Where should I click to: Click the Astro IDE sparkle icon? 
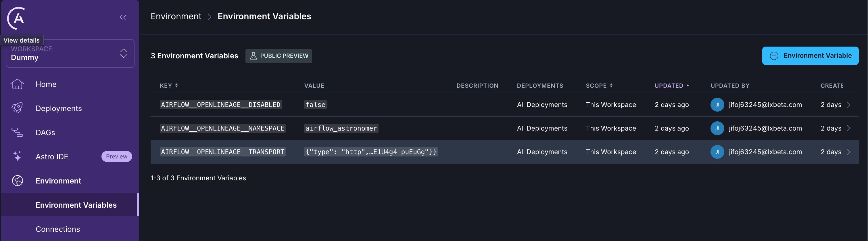(17, 156)
